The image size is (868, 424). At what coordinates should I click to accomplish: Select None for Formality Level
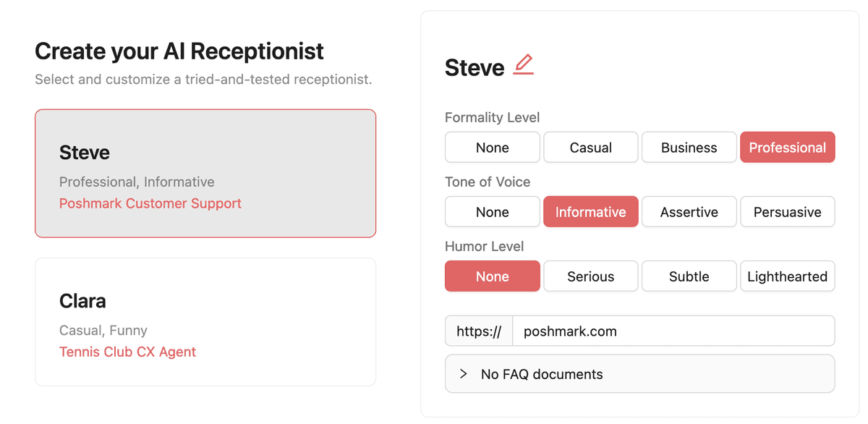coord(492,147)
